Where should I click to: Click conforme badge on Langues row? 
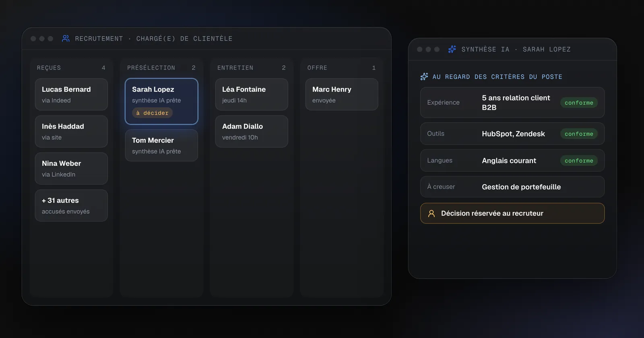pos(579,161)
